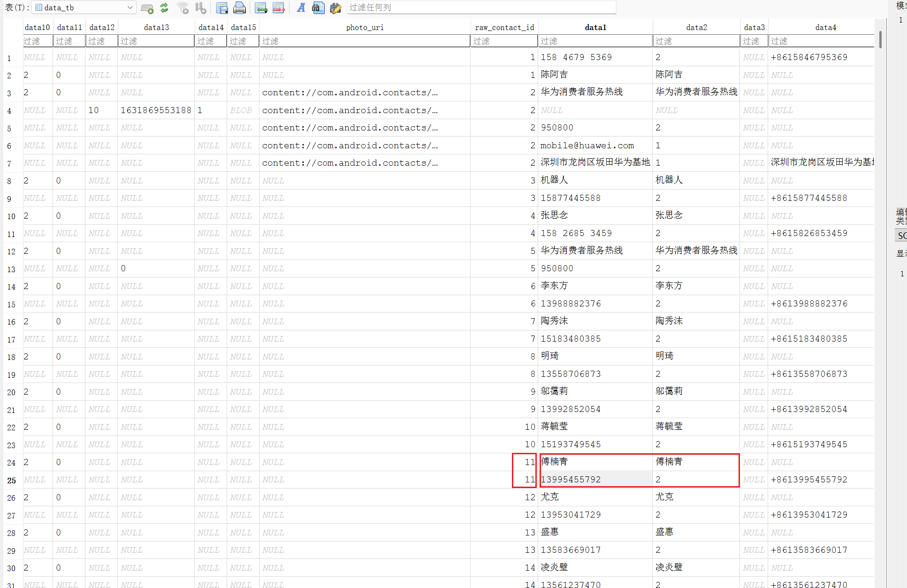
Task: Click the photo_uri column filter box
Action: click(365, 41)
